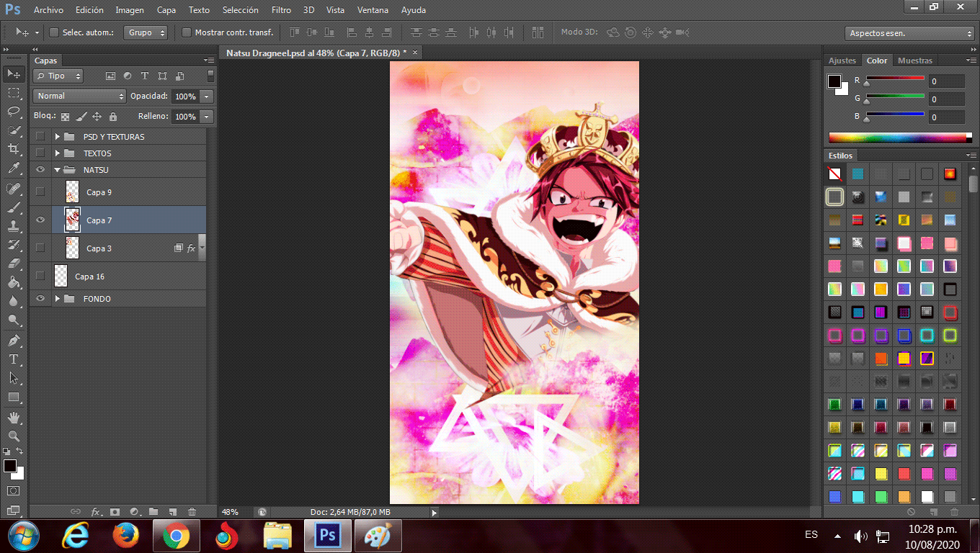Open the Grupo dropdown in options bar
Viewport: 980px width, 553px height.
(x=146, y=32)
